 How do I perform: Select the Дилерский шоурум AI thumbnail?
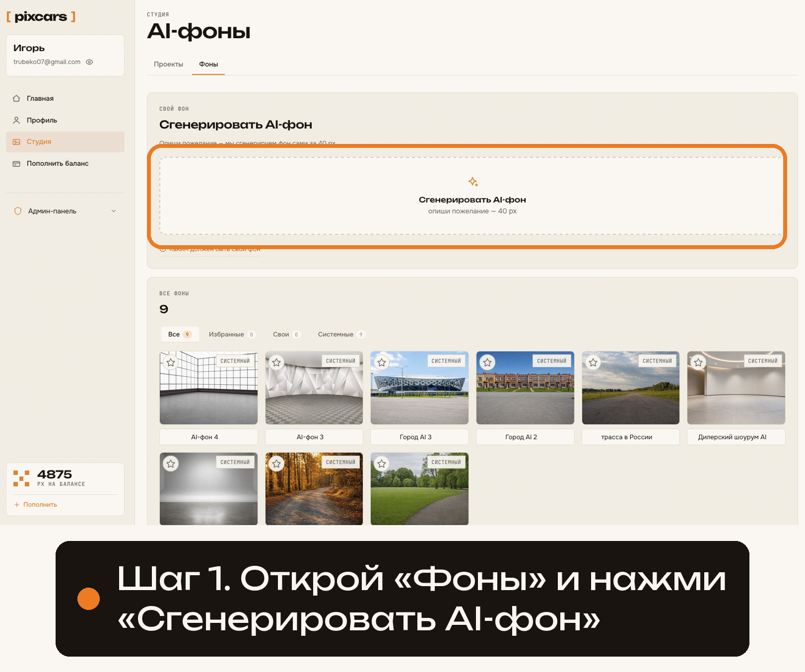pyautogui.click(x=736, y=388)
